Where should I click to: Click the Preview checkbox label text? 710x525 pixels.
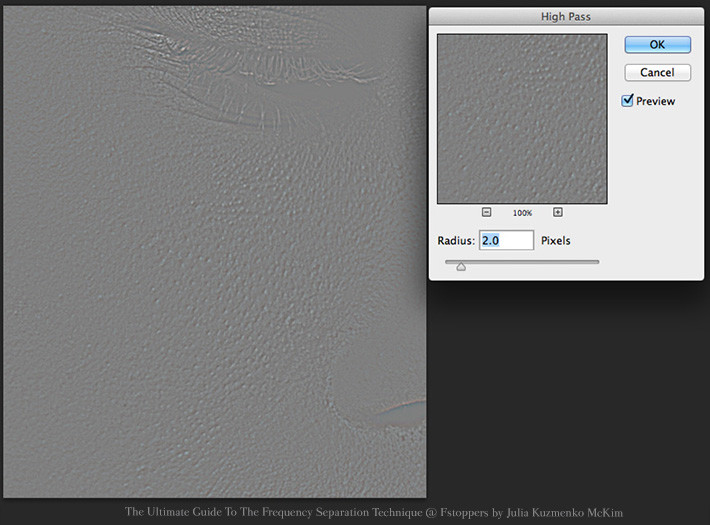(655, 101)
